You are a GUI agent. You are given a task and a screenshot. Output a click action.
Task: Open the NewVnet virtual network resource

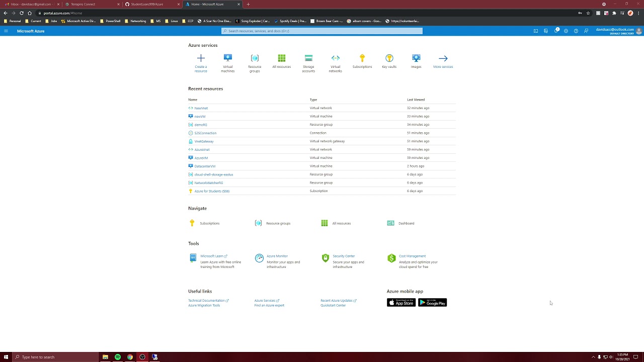click(x=201, y=108)
